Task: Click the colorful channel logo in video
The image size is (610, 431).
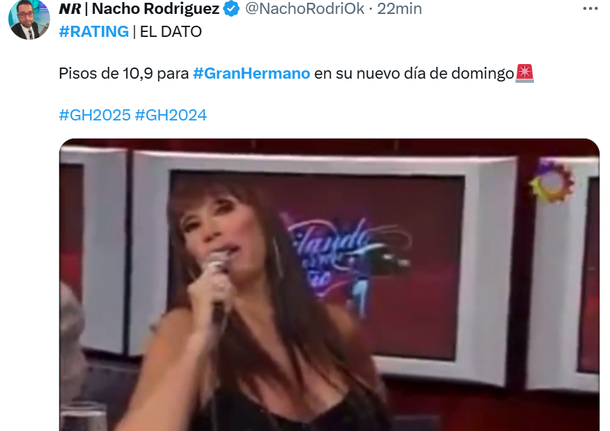Action: tap(552, 181)
